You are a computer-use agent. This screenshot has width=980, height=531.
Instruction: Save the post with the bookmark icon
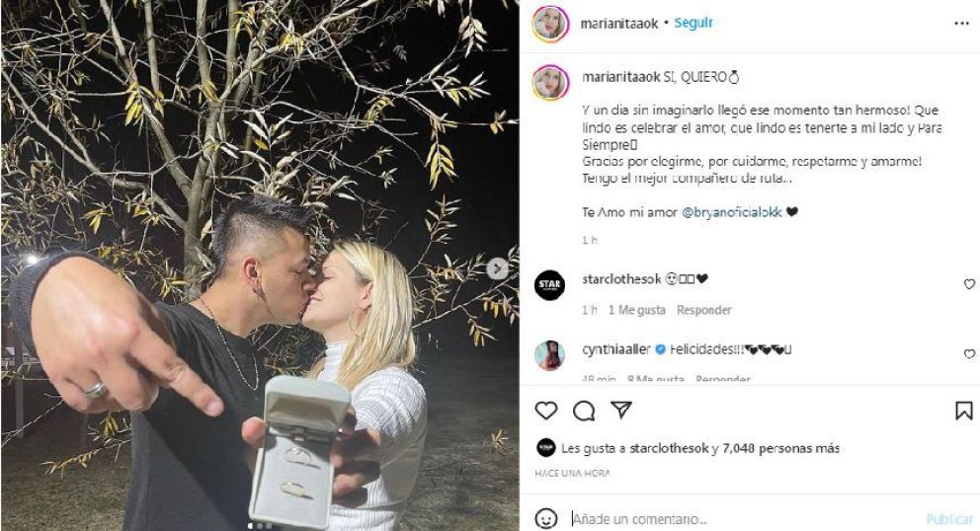964,411
